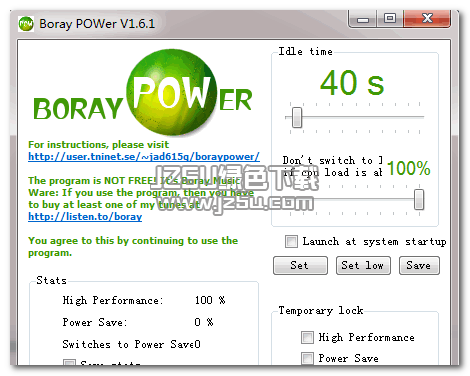470x376 pixels.
Task: Maximize the Boray POWer window
Action: click(x=390, y=19)
